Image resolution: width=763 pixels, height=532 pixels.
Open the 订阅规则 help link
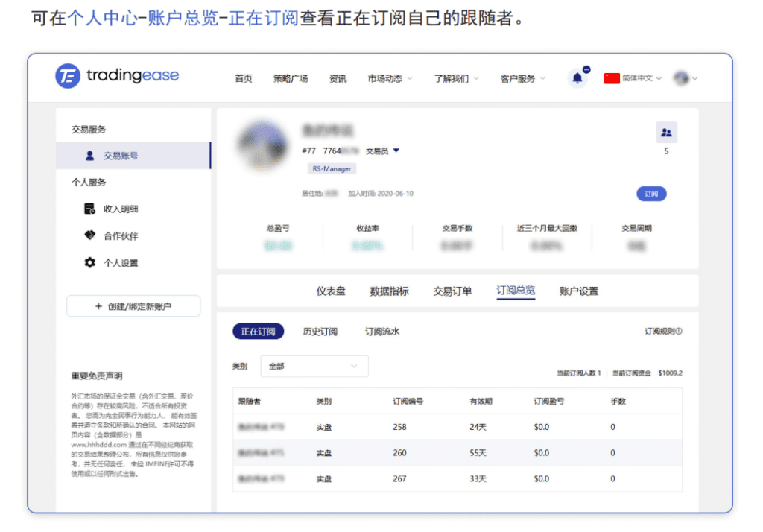[x=663, y=332]
